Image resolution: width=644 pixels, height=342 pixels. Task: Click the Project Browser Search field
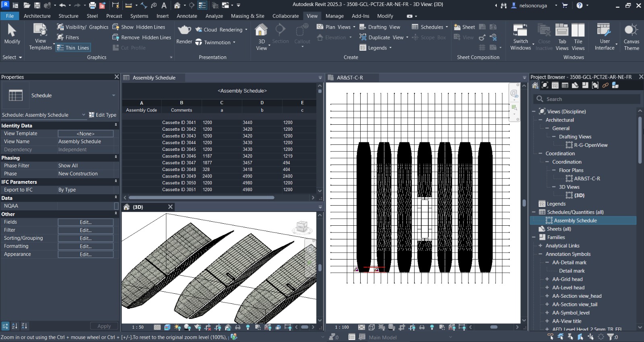click(587, 99)
